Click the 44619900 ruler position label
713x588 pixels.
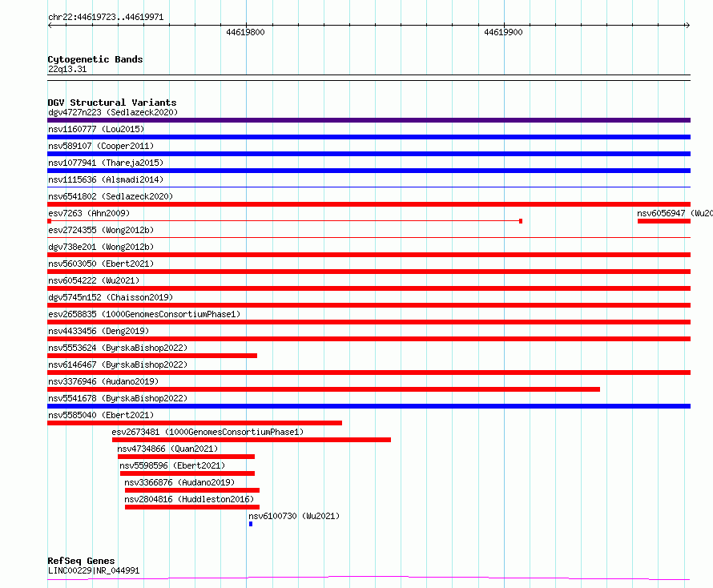(x=503, y=32)
